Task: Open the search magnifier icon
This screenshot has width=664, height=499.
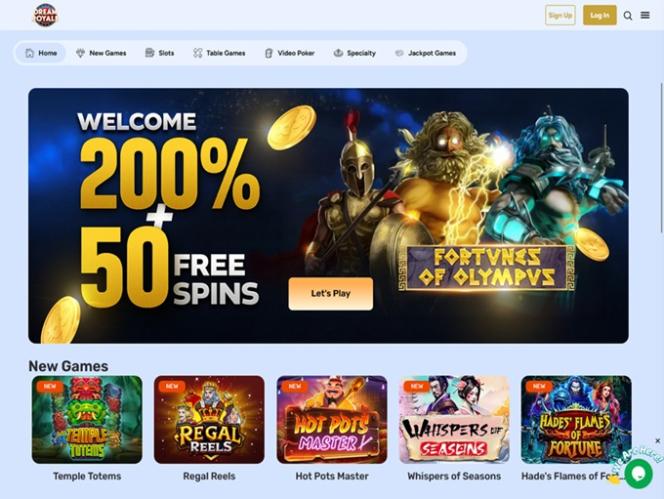Action: tap(628, 16)
